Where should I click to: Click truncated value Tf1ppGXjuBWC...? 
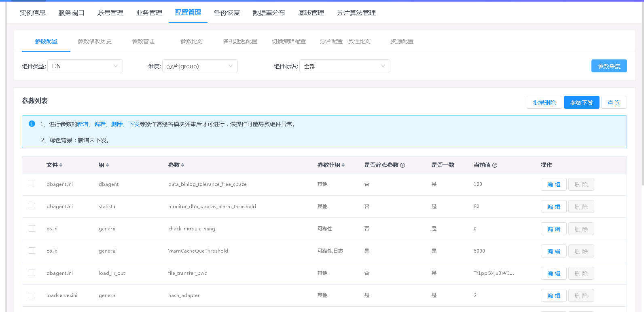click(494, 273)
